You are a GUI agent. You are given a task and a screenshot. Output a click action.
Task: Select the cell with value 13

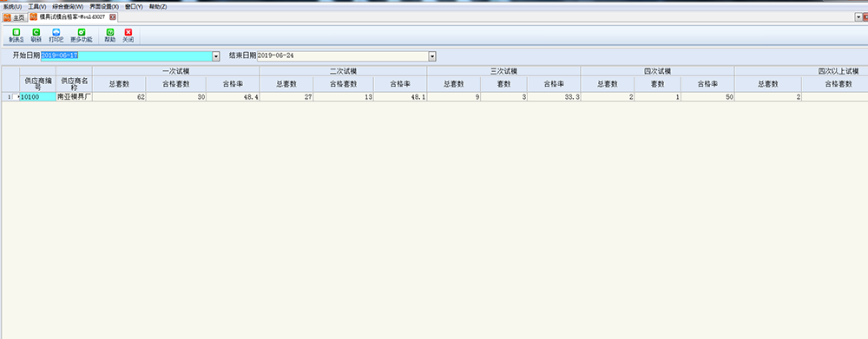point(343,97)
